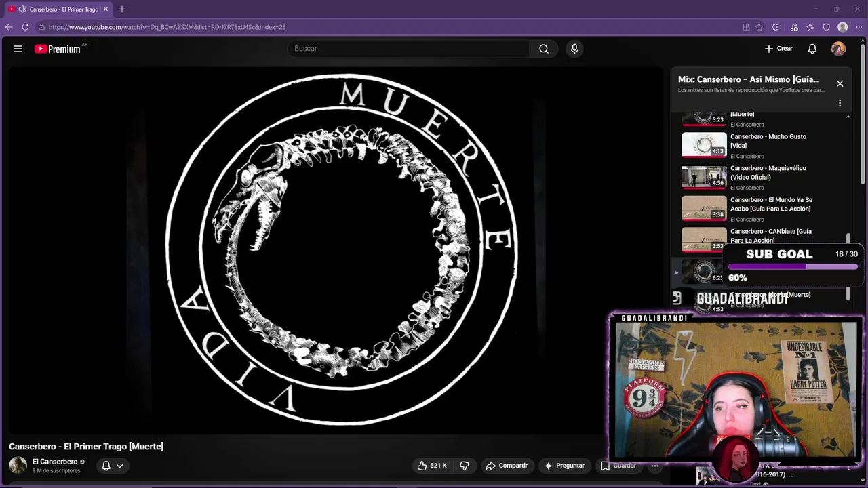Open the Crear upload menu
This screenshot has height=488, width=868.
coord(778,49)
